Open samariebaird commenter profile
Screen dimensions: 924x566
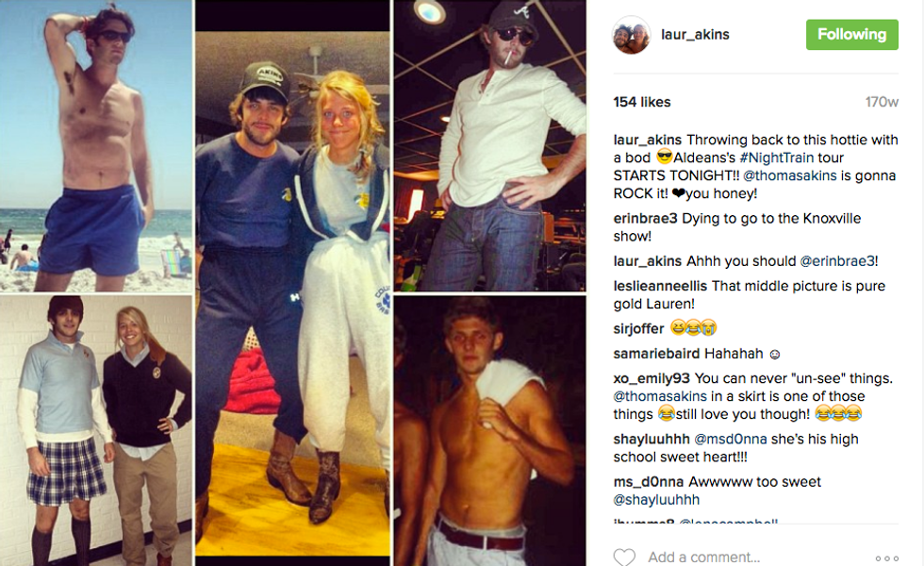(x=656, y=354)
